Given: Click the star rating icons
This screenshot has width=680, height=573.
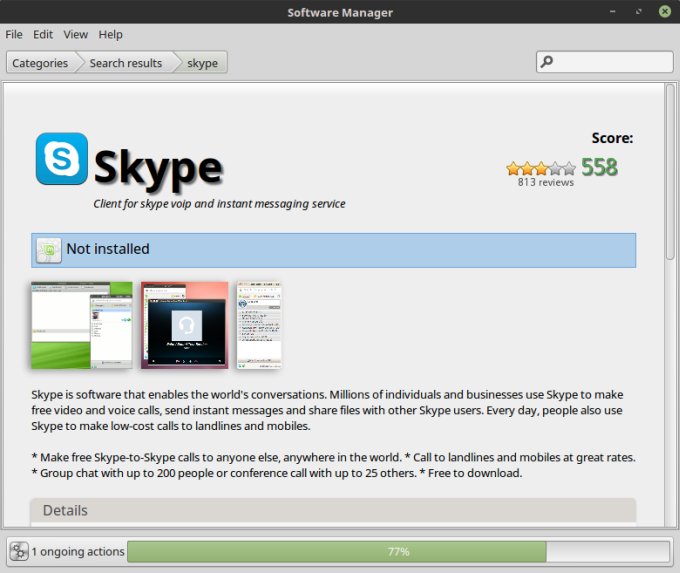Looking at the screenshot, I should 541,168.
